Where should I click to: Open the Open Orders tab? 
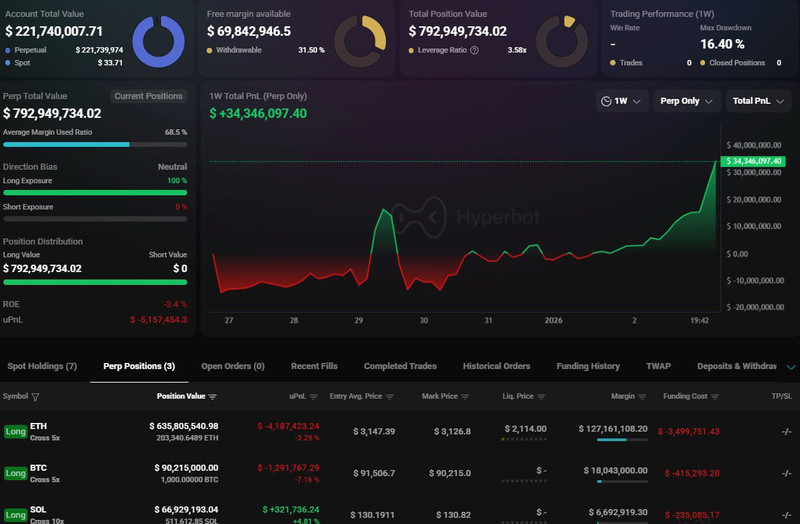coord(232,366)
